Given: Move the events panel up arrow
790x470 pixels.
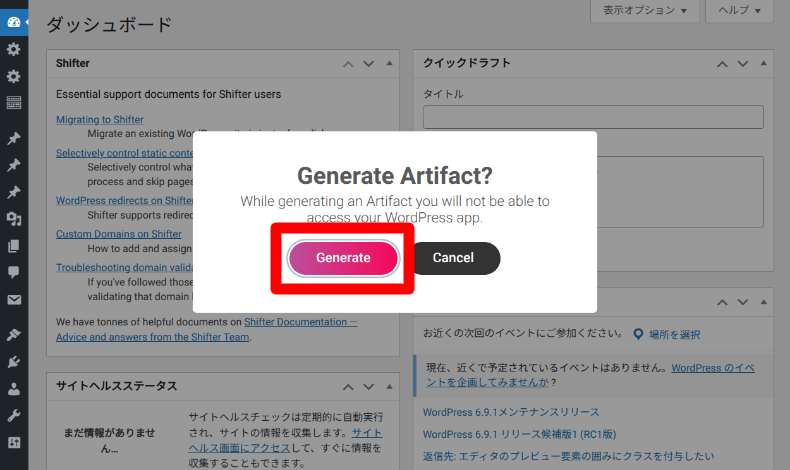Looking at the screenshot, I should tap(722, 302).
